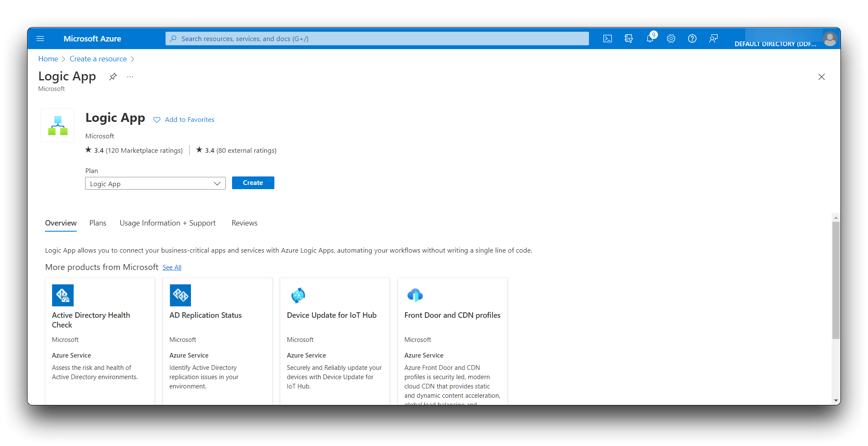Expand the Plan dropdown
868x446 pixels.
155,183
